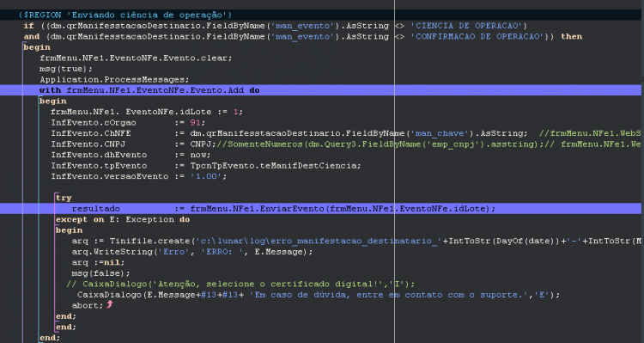This screenshot has height=343, width=644.
Task: Click the 'try' keyword
Action: point(64,198)
